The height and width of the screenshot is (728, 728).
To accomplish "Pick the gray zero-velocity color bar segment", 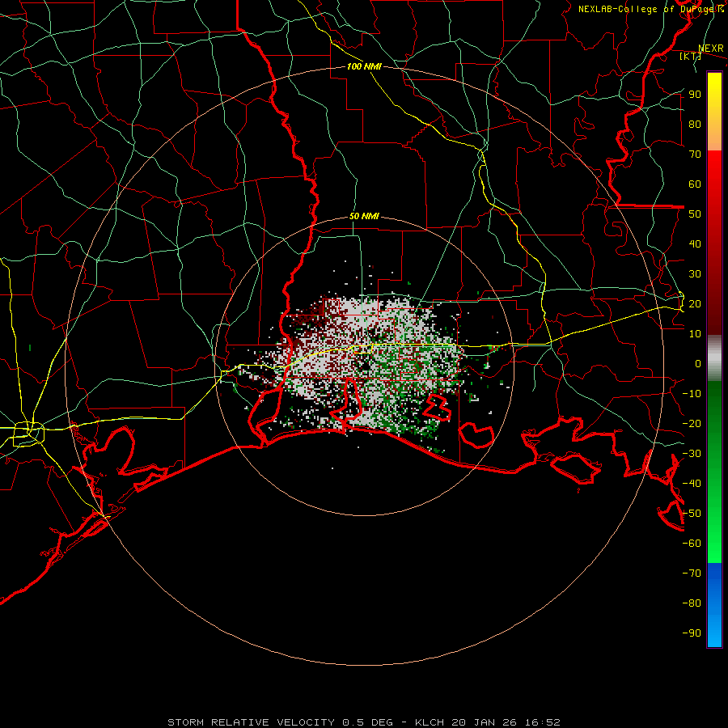I will point(714,358).
